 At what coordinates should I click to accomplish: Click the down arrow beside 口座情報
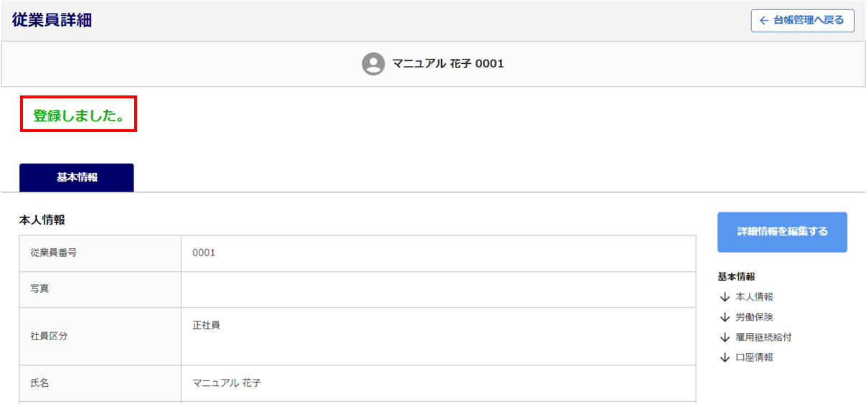pyautogui.click(x=725, y=357)
